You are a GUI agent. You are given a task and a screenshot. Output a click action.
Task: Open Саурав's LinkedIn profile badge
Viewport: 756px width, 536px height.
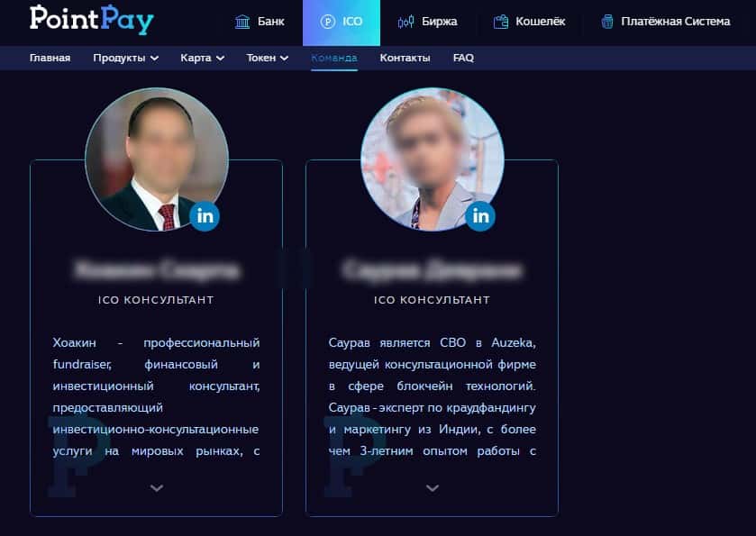(480, 216)
